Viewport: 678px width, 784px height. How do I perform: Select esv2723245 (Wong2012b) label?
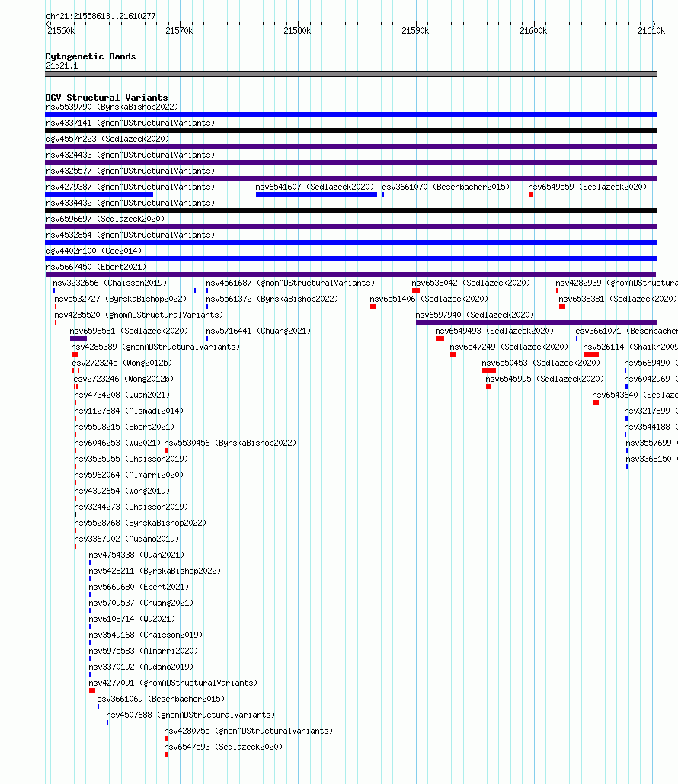pos(121,363)
